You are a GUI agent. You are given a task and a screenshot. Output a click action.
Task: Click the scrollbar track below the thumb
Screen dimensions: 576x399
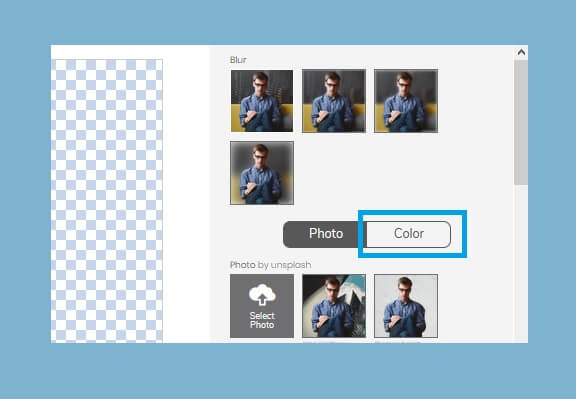click(x=521, y=264)
